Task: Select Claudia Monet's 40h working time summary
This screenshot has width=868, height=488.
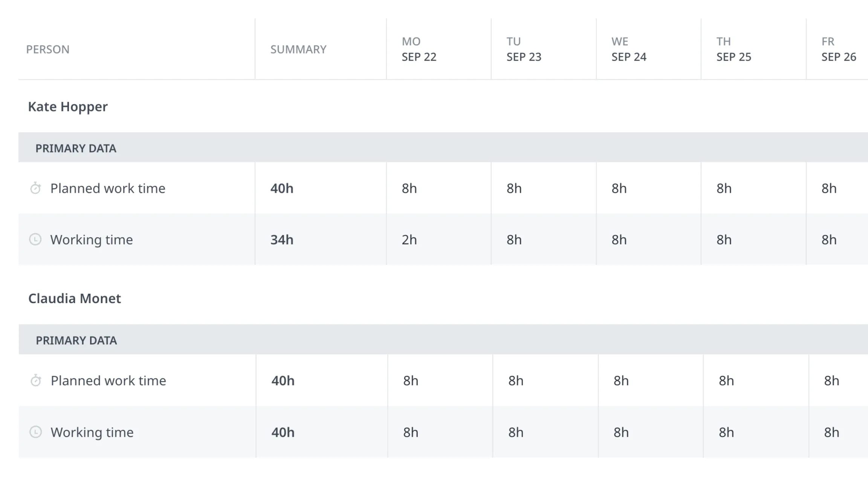Action: [x=283, y=432]
